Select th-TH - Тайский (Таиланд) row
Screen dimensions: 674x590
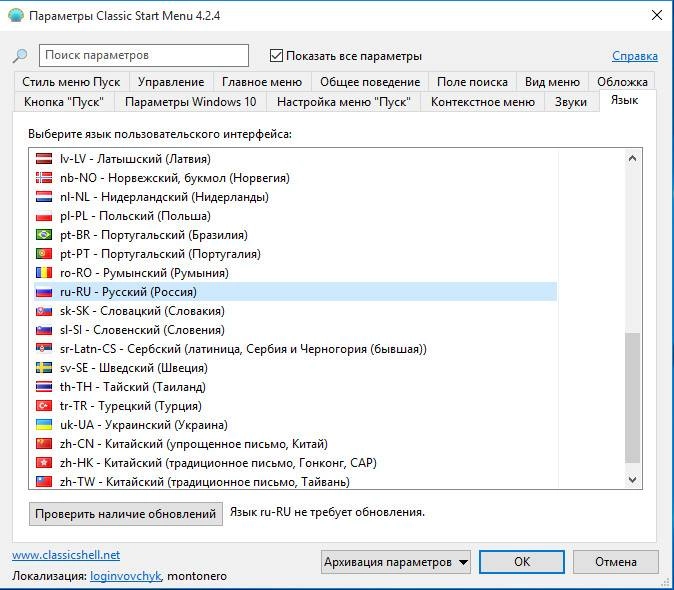pos(296,387)
